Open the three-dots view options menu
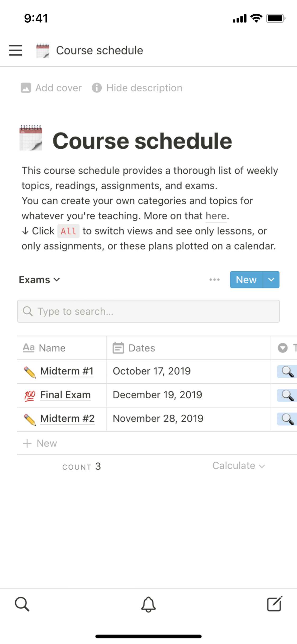Screen dimensions: 297x644 click(x=214, y=279)
